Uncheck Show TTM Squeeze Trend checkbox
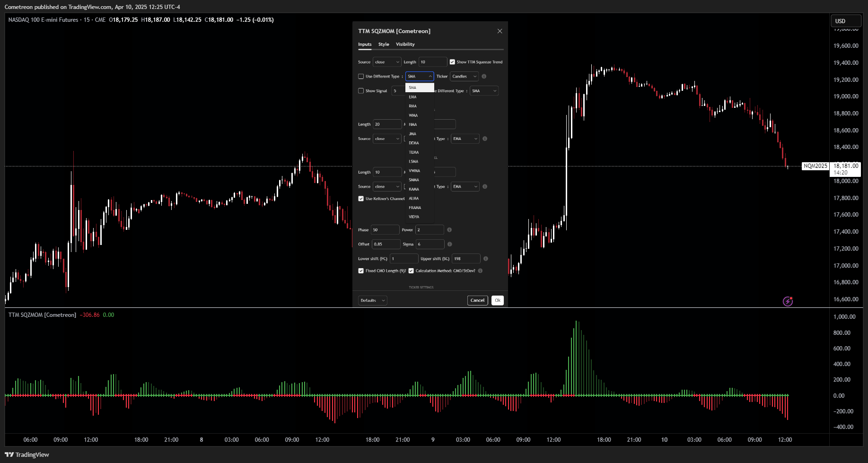The image size is (868, 463). click(452, 62)
